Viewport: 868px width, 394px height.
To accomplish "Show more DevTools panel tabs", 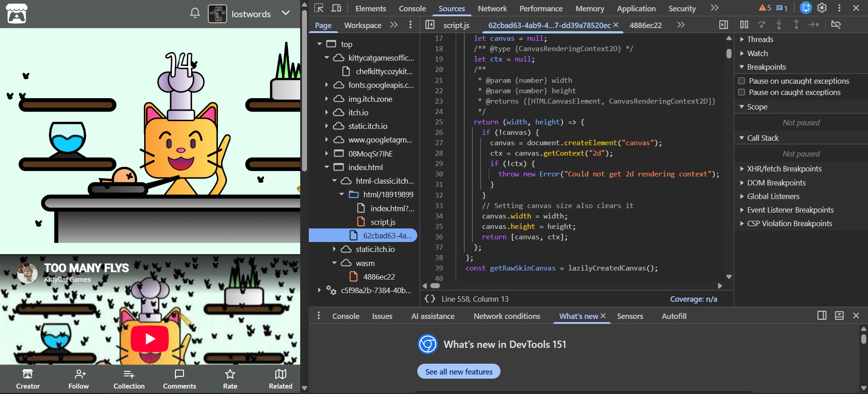I will (714, 8).
